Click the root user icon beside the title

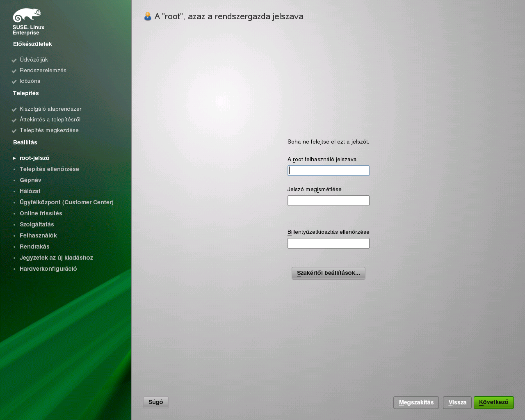pyautogui.click(x=148, y=16)
